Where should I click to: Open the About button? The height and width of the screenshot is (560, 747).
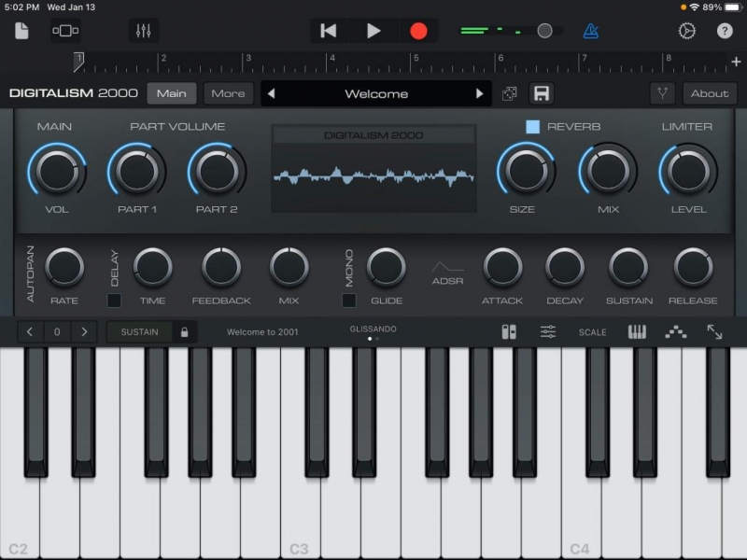[710, 93]
